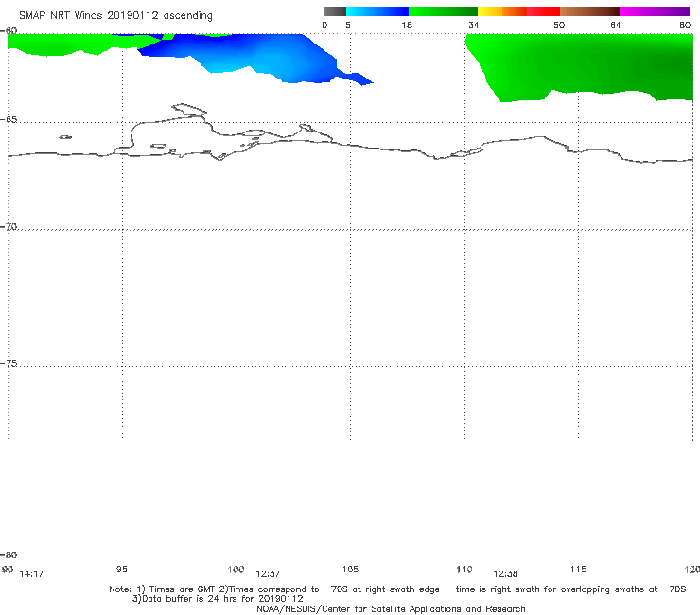
Task: Click the color scale label '5'
Action: pyautogui.click(x=348, y=25)
